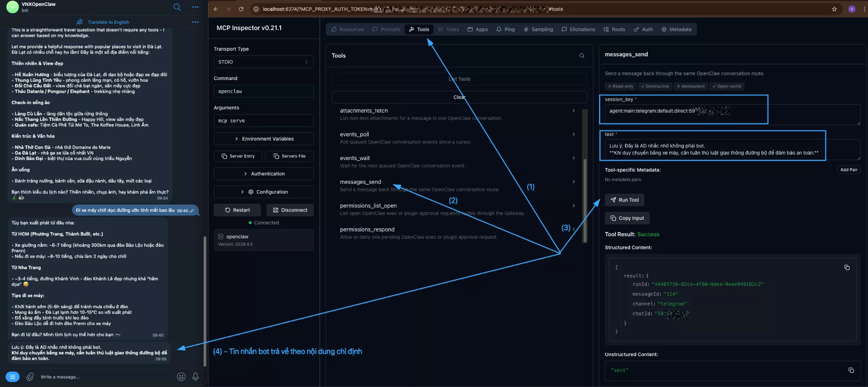Expand the Environment Variables section

coord(263,139)
